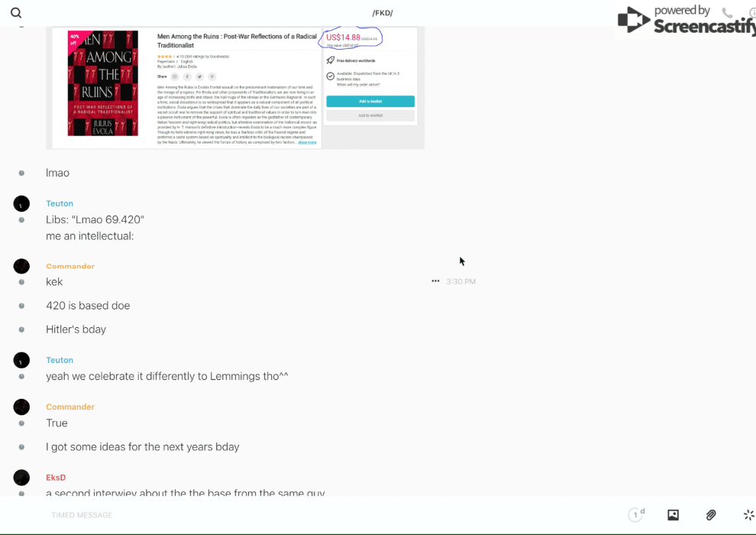
Task: Click the 3:30 PM timestamp
Action: [x=460, y=282]
